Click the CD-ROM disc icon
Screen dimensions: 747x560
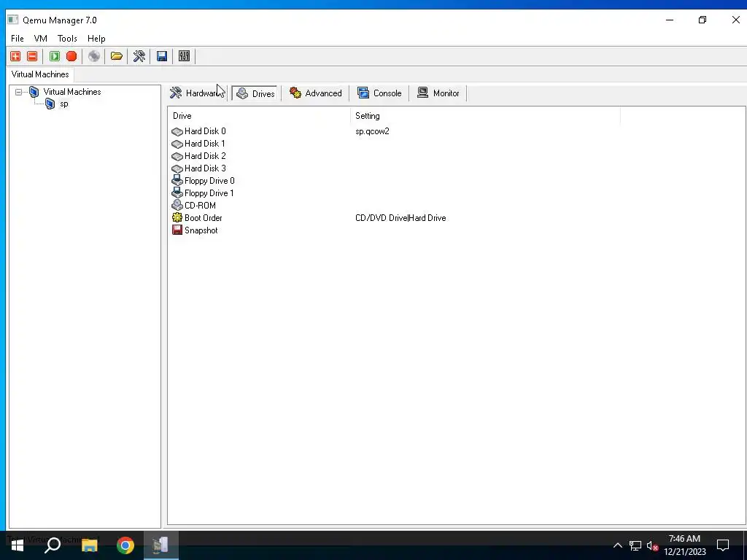click(x=177, y=205)
